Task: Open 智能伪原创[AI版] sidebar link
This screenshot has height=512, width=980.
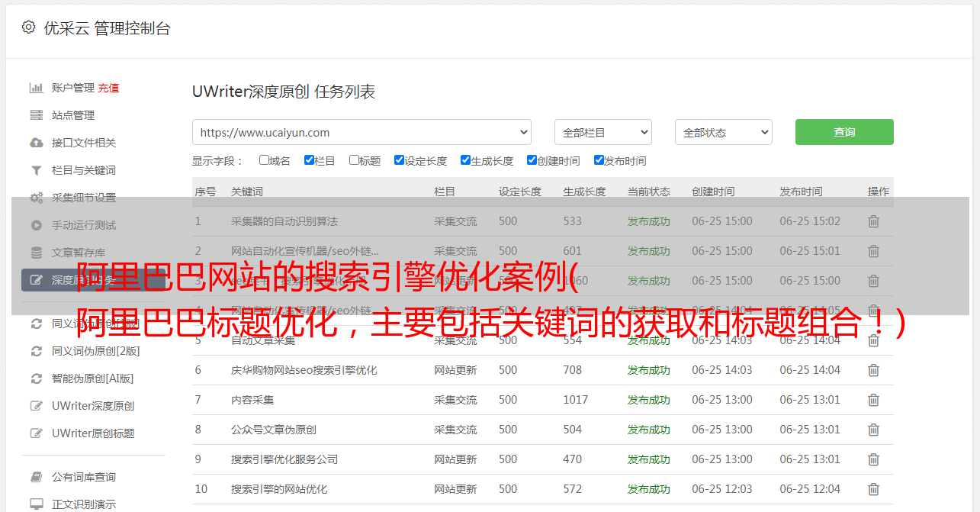Action: (92, 378)
